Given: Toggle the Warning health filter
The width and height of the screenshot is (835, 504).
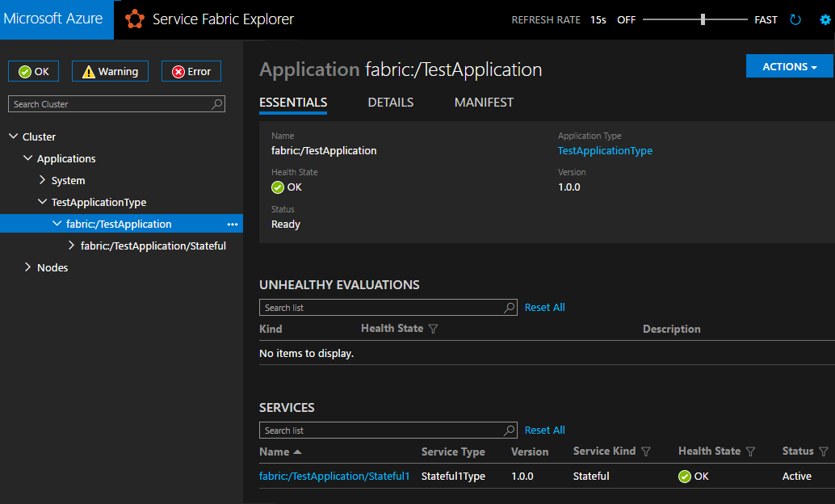Looking at the screenshot, I should click(110, 71).
